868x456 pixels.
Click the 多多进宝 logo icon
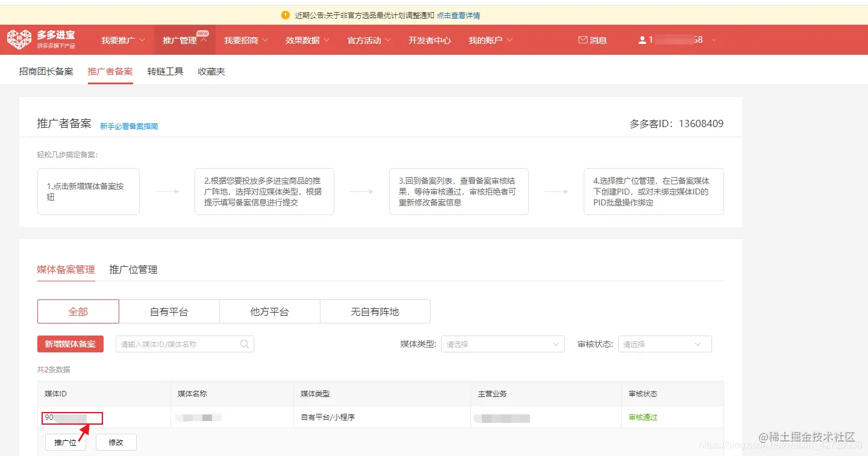pyautogui.click(x=19, y=39)
